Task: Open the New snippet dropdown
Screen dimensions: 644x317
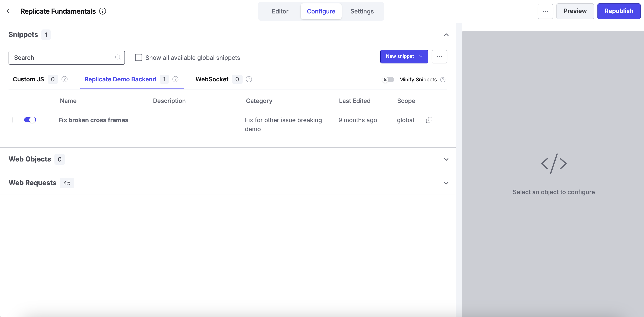Action: 404,56
